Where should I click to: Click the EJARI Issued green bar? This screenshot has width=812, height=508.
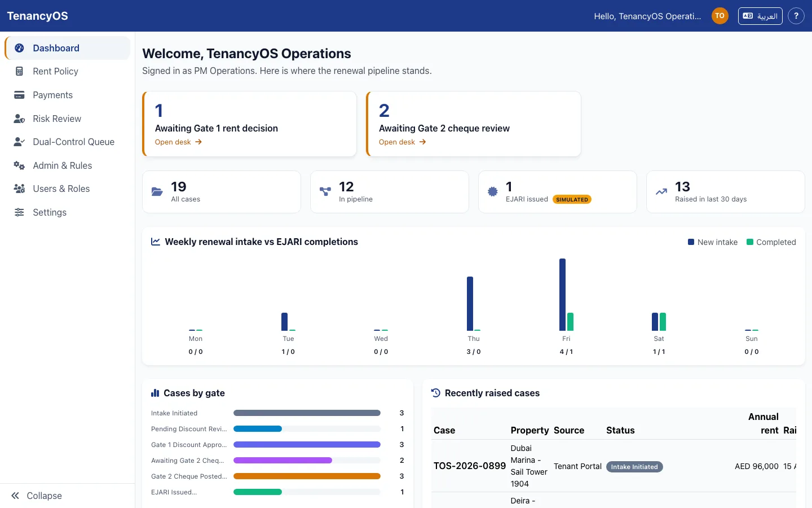coord(258,492)
